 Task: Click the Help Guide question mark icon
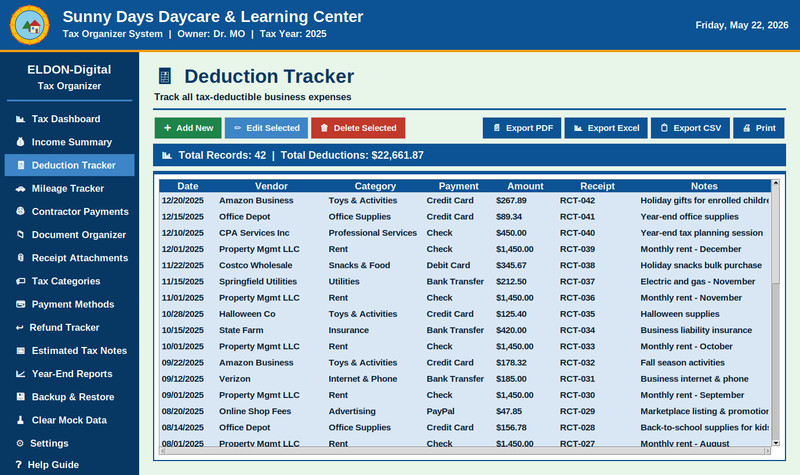(x=18, y=465)
